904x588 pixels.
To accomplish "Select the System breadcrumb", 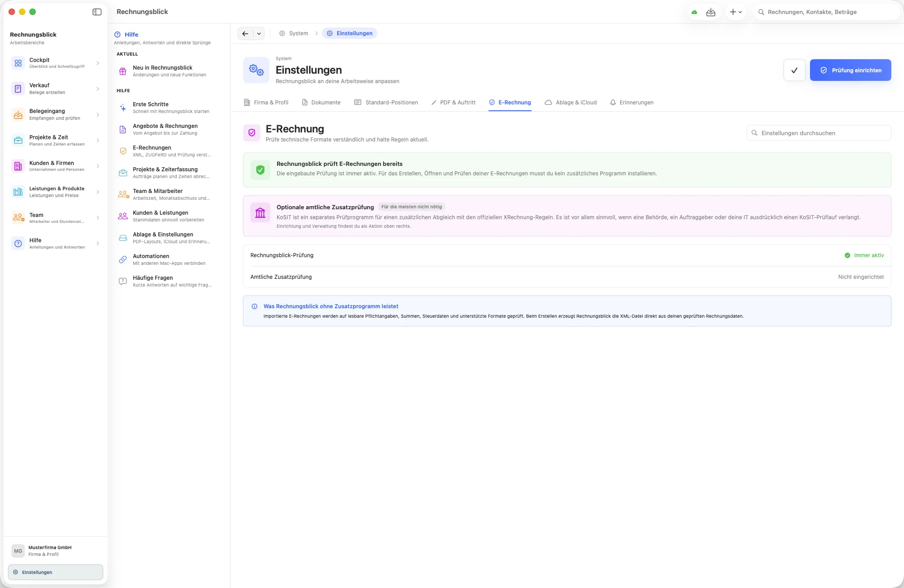I will 294,33.
